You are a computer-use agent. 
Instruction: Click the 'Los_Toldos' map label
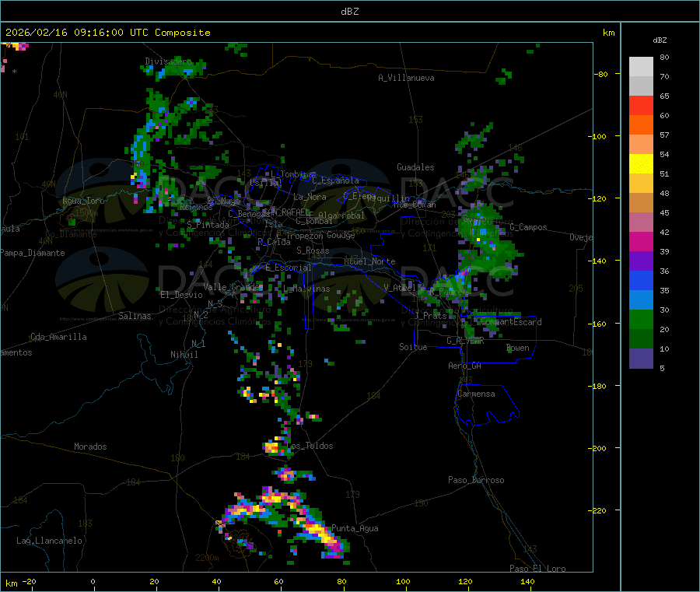click(x=310, y=446)
